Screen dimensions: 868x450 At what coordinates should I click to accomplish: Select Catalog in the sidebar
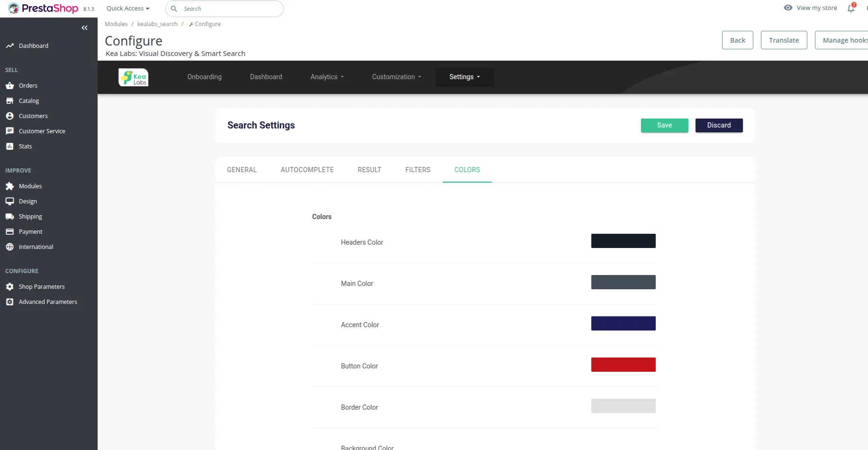click(x=28, y=101)
